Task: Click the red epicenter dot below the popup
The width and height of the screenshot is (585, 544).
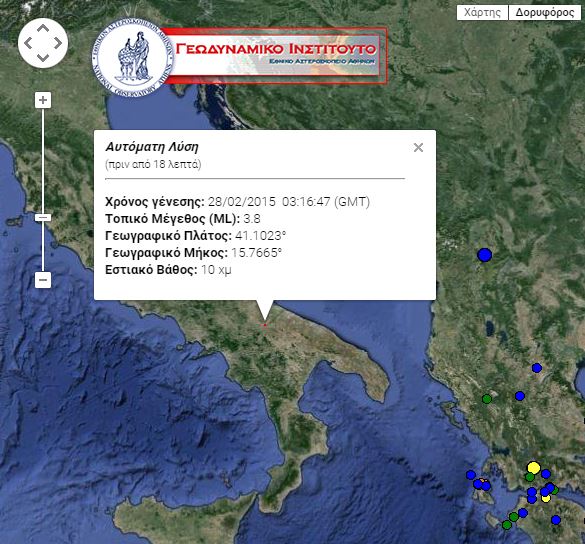Action: 265,325
